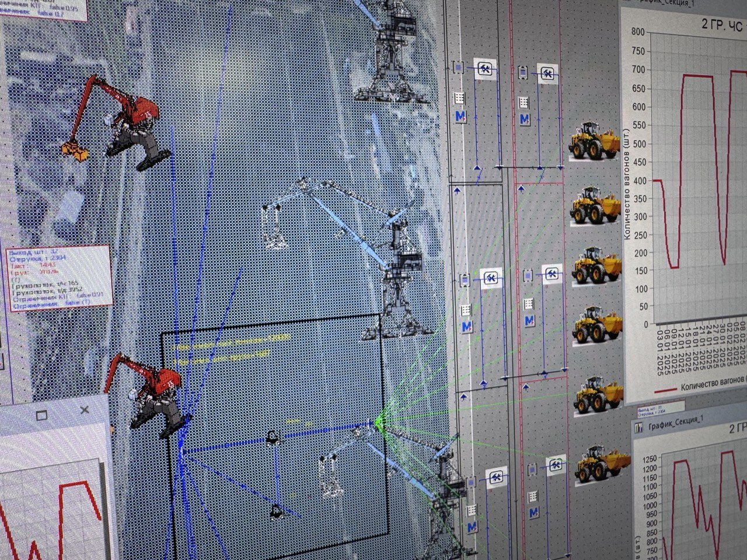Select the middle row right blue M block
Viewport: 747px width, 560px height.
(529, 321)
